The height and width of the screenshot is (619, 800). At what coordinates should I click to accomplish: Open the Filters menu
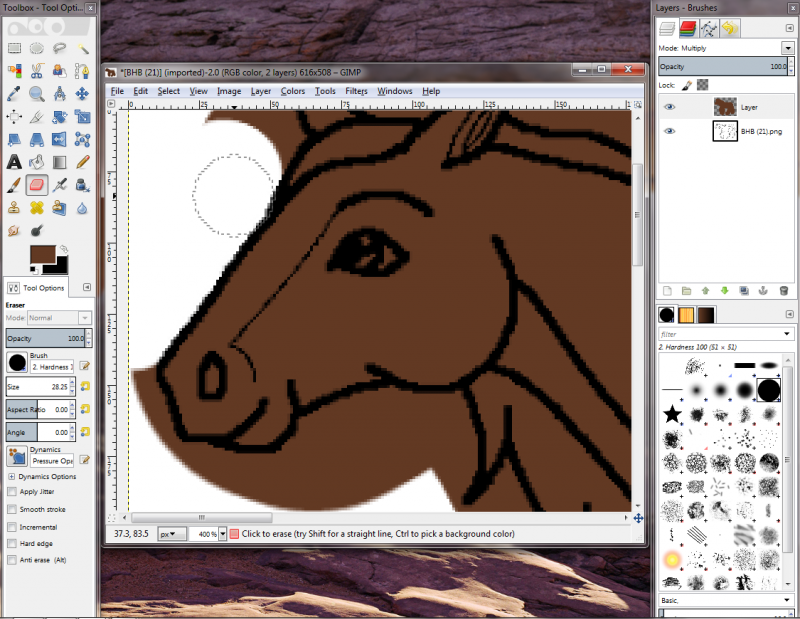pyautogui.click(x=356, y=91)
